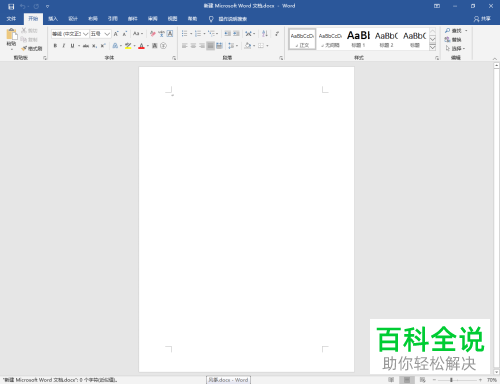Image resolution: width=500 pixels, height=384 pixels.
Task: Toggle justify alignment (highlighted button)
Action: [x=210, y=46]
